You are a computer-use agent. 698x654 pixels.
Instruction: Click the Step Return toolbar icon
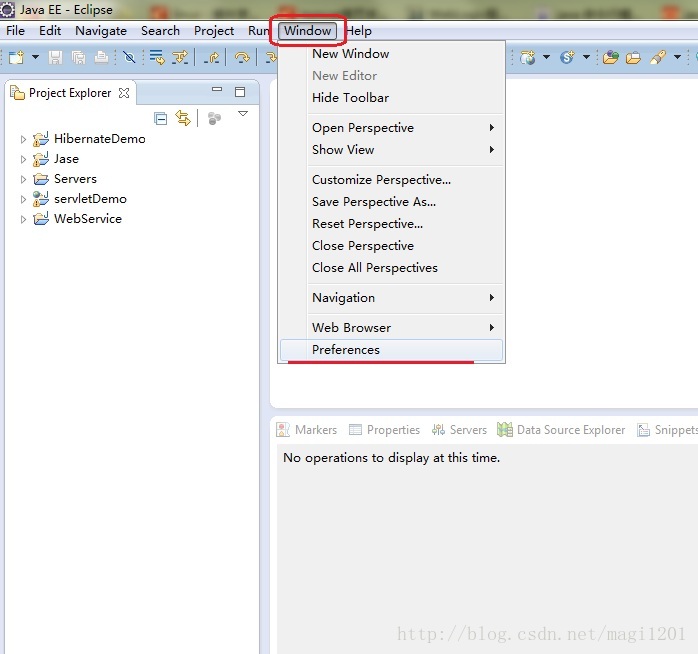(211, 57)
